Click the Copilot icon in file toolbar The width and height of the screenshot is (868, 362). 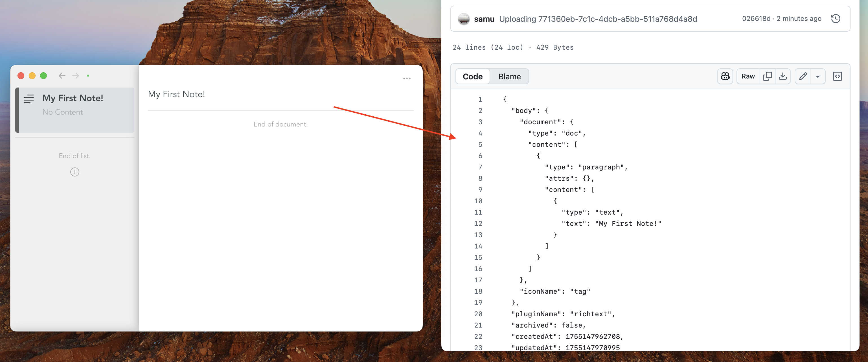click(x=725, y=77)
